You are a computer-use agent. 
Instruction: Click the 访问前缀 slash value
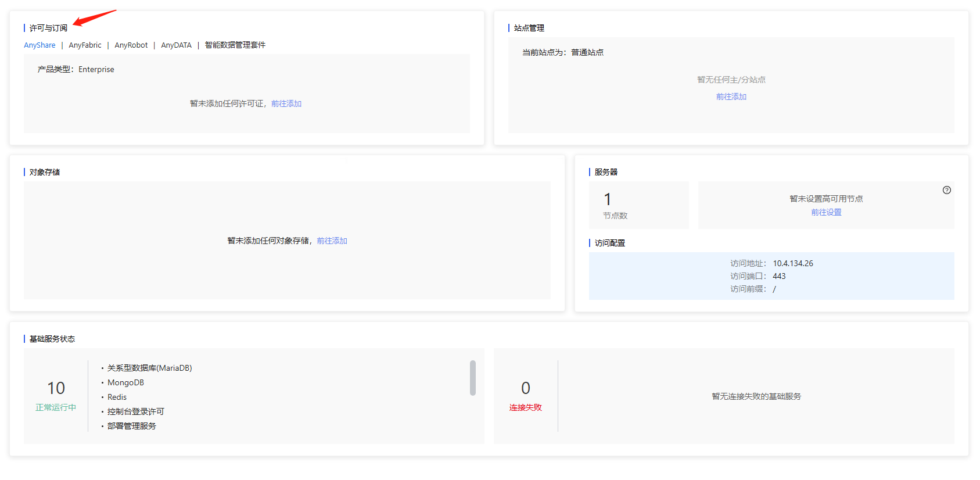pyautogui.click(x=774, y=289)
